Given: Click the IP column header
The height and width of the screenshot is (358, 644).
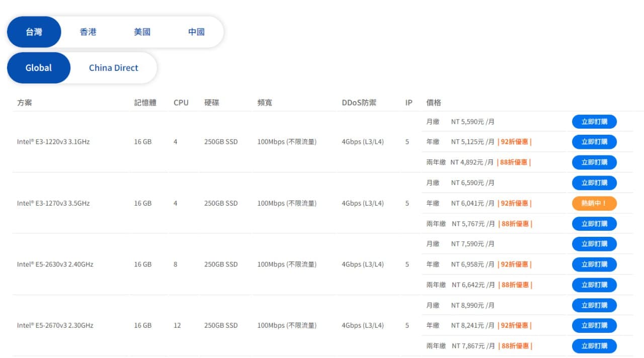Looking at the screenshot, I should [409, 103].
